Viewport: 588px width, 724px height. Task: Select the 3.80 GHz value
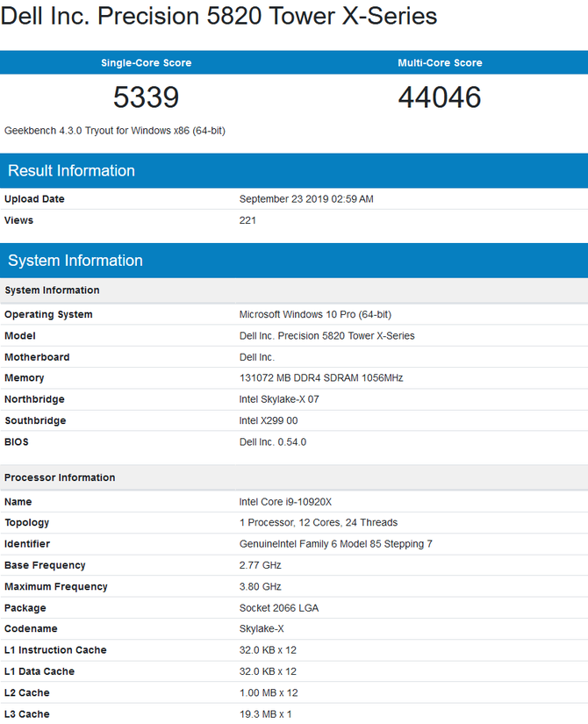coord(260,586)
